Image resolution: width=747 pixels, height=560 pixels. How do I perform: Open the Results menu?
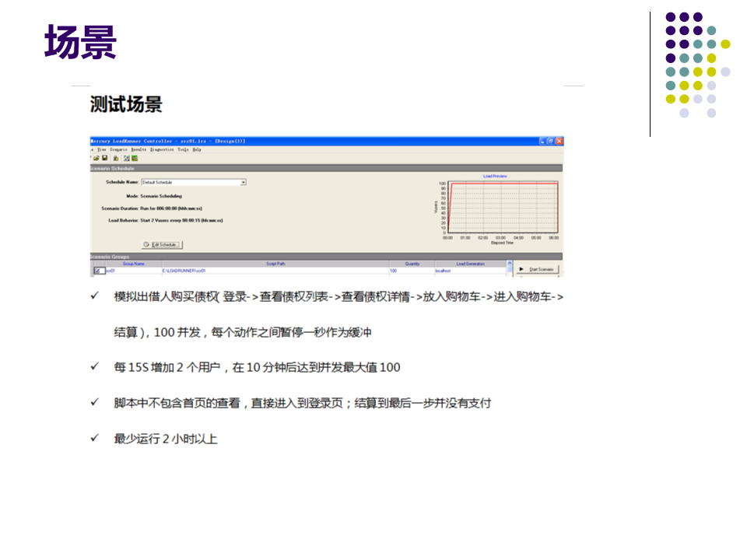tap(139, 149)
